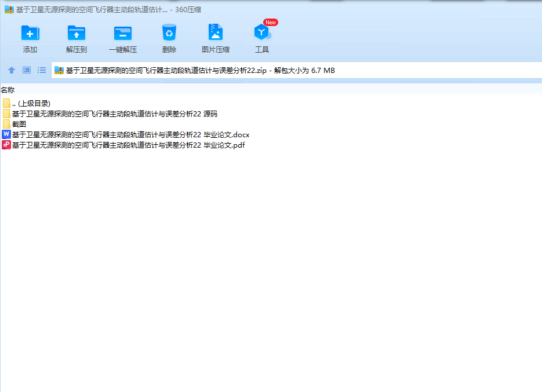Select the folder ending with 源码
The height and width of the screenshot is (392, 542).
pyautogui.click(x=110, y=113)
